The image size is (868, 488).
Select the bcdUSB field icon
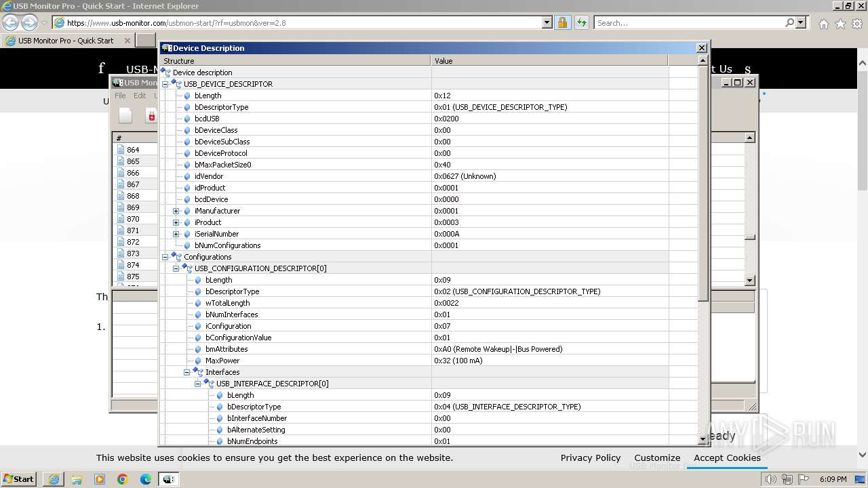pos(187,119)
